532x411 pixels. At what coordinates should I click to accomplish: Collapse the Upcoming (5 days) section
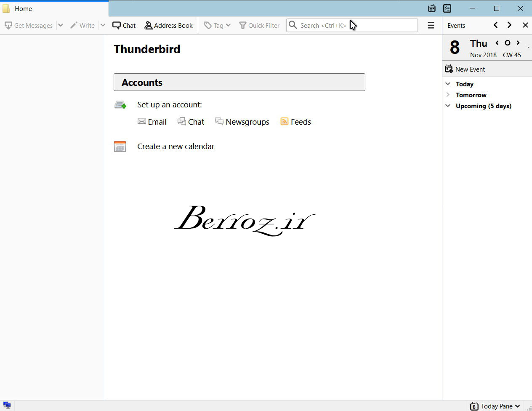point(448,106)
